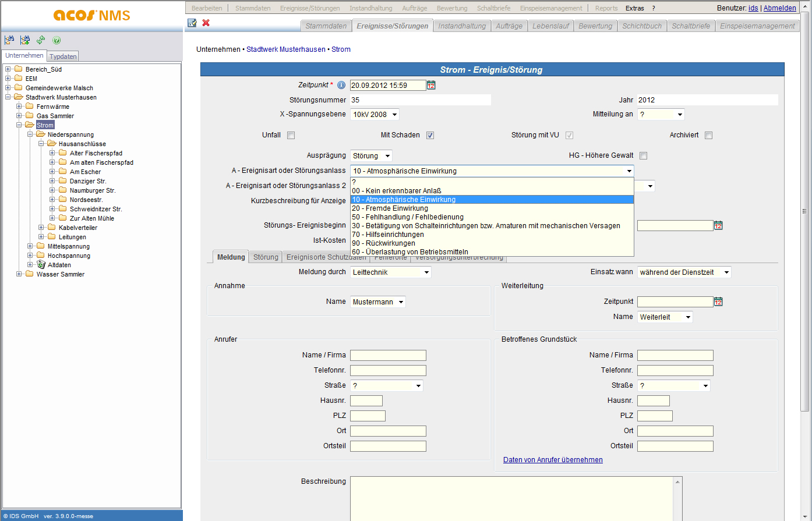Screen dimensions: 812x521
Task: Open the X-Spannungsebene dropdown
Action: point(394,115)
